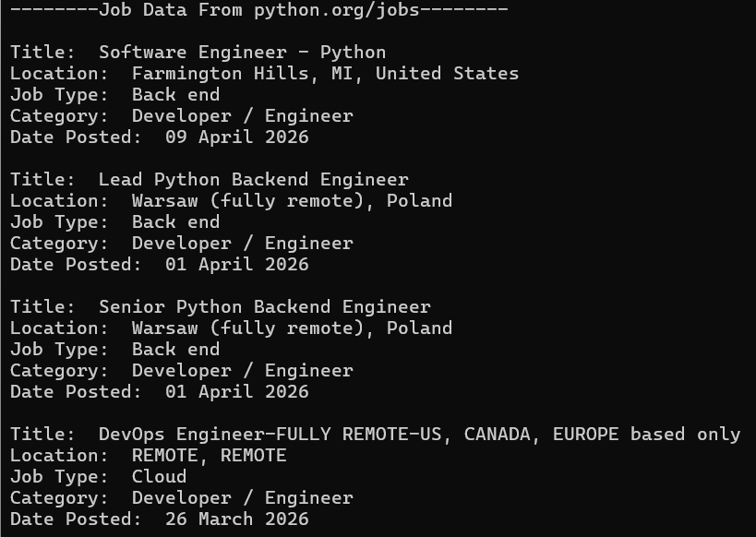Click 'Warsaw (fully remote), Poland' under Senior Python
The height and width of the screenshot is (537, 756).
tap(293, 328)
